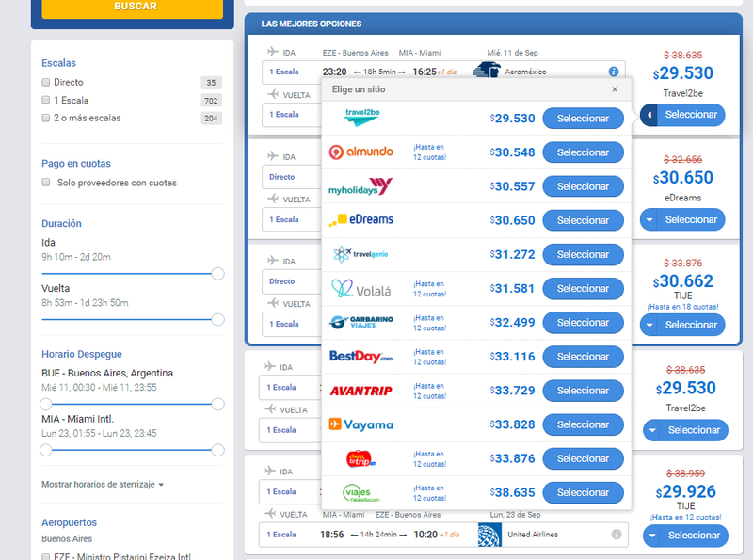Click the crossed-out $32.656 price

683,159
